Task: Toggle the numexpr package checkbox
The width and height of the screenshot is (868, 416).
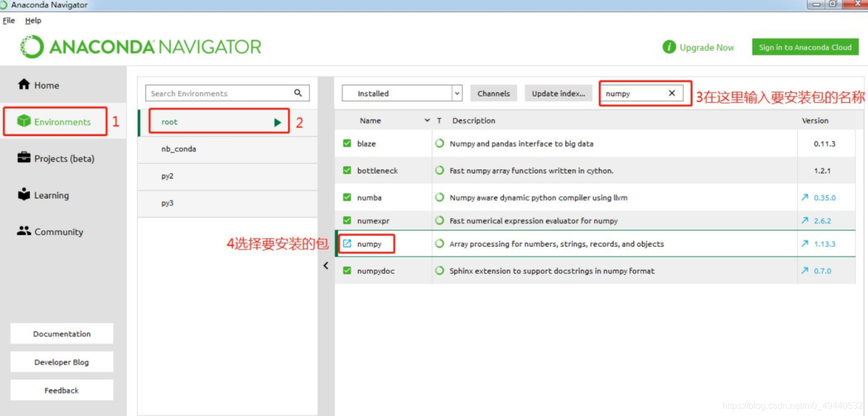Action: [347, 220]
